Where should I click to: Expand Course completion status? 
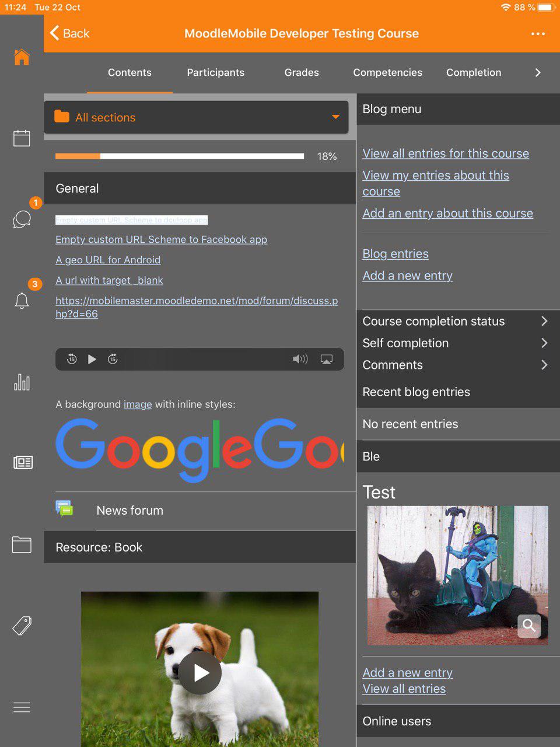pyautogui.click(x=458, y=321)
